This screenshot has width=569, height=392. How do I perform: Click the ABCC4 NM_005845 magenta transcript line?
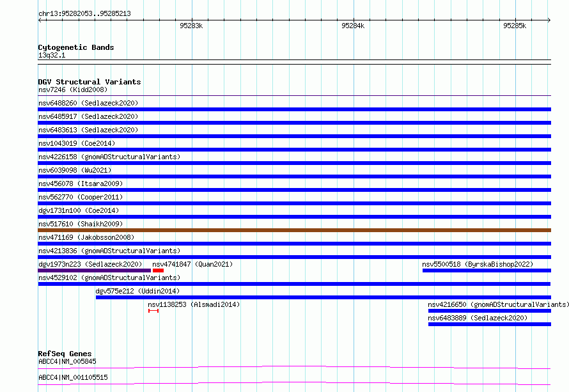(294, 367)
